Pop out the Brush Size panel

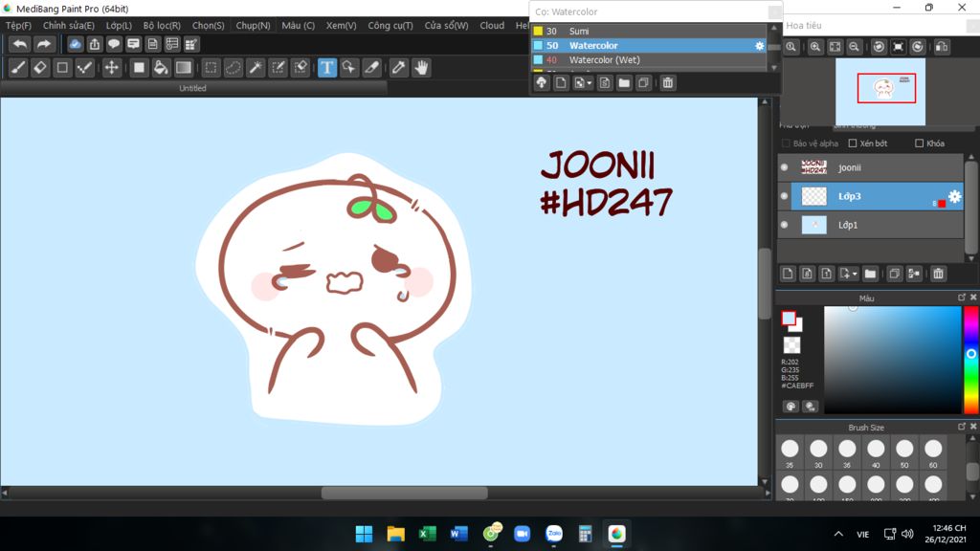point(961,427)
